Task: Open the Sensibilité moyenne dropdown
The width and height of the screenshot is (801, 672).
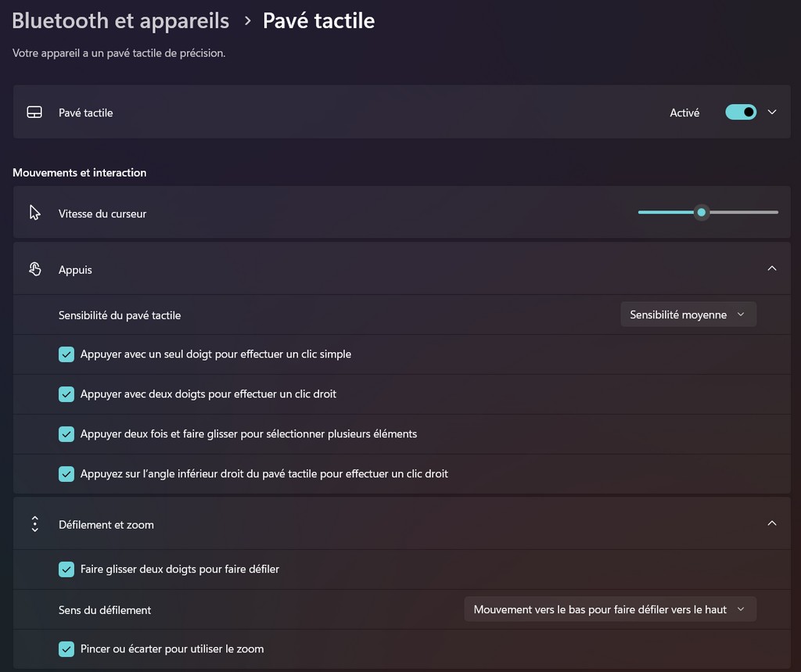Action: pyautogui.click(x=688, y=314)
